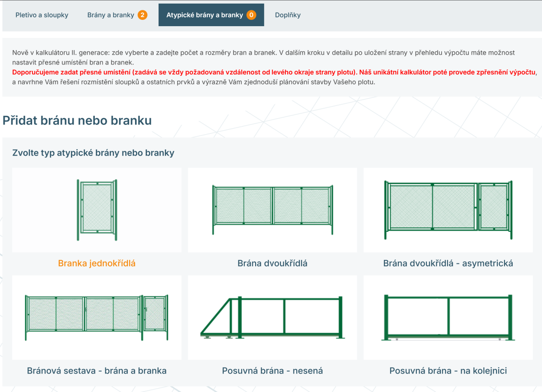Choose the Brána dvoukřídlá gate image
Viewport: 542px width, 392px height.
[272, 210]
